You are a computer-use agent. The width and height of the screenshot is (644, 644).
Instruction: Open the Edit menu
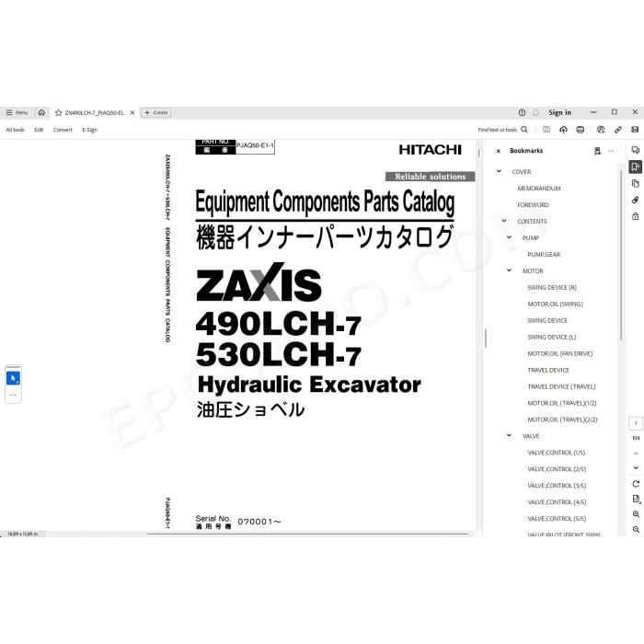(x=39, y=130)
